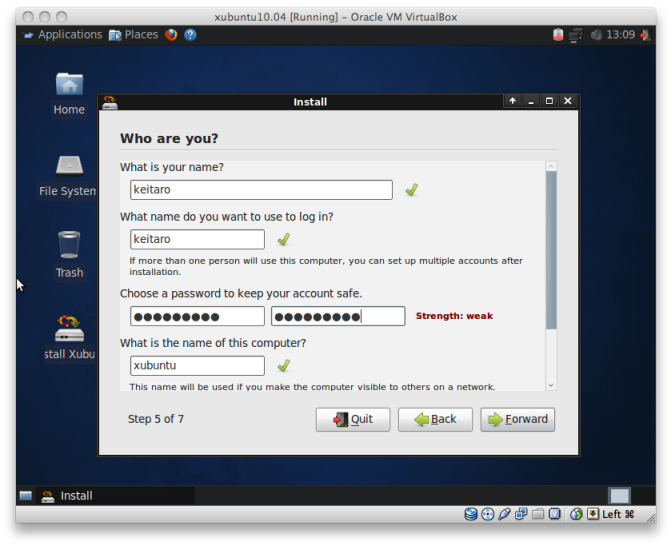Click the workspace switcher in the bottom panel
Viewport: 671px width, 546px height.
tap(619, 496)
